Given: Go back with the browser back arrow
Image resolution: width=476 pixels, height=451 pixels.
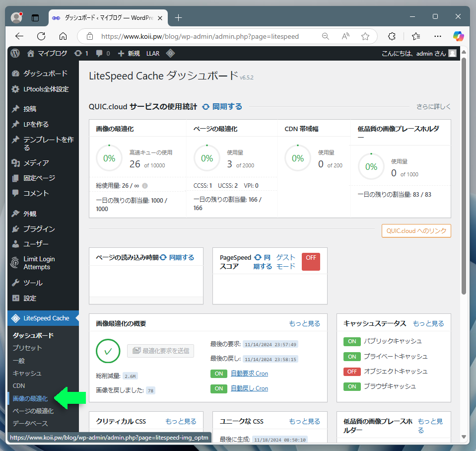Looking at the screenshot, I should point(19,36).
